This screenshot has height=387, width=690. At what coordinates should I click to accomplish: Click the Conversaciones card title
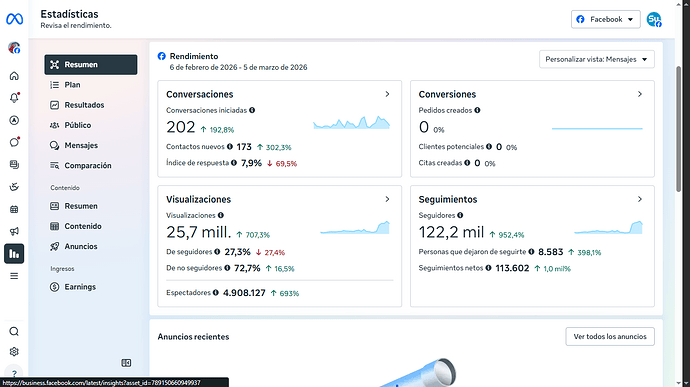point(199,94)
